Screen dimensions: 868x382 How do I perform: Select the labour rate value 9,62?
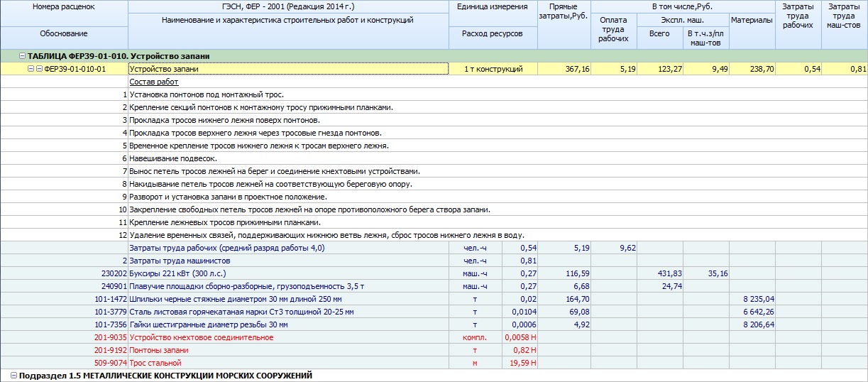pyautogui.click(x=627, y=248)
